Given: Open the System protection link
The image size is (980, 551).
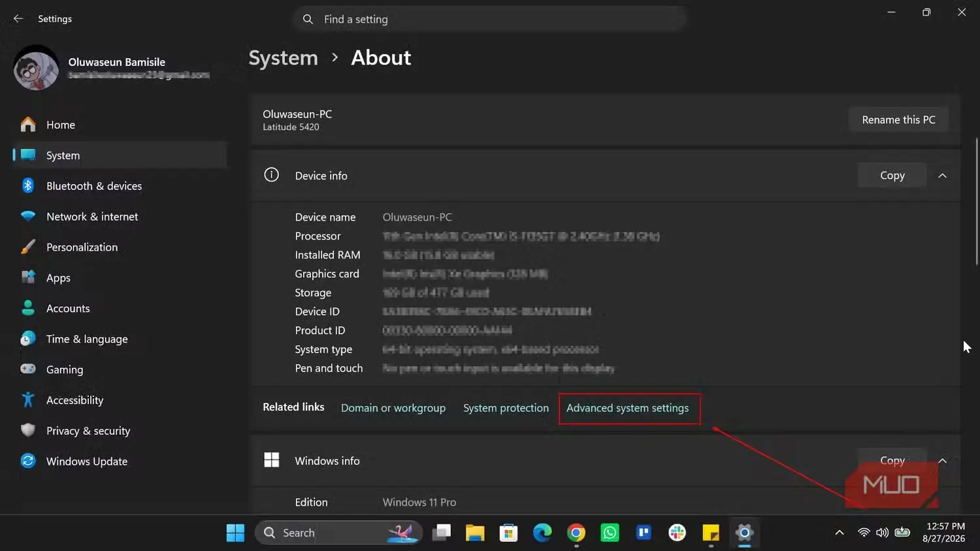Looking at the screenshot, I should [506, 408].
